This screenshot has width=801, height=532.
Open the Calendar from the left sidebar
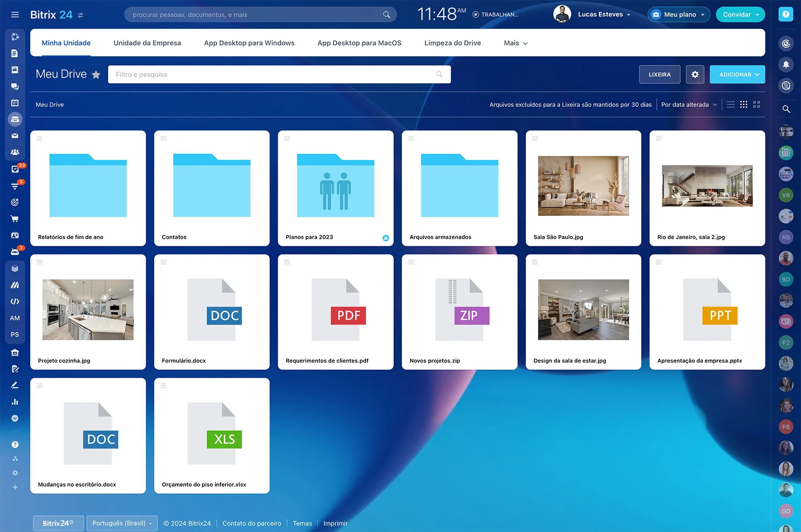15,103
